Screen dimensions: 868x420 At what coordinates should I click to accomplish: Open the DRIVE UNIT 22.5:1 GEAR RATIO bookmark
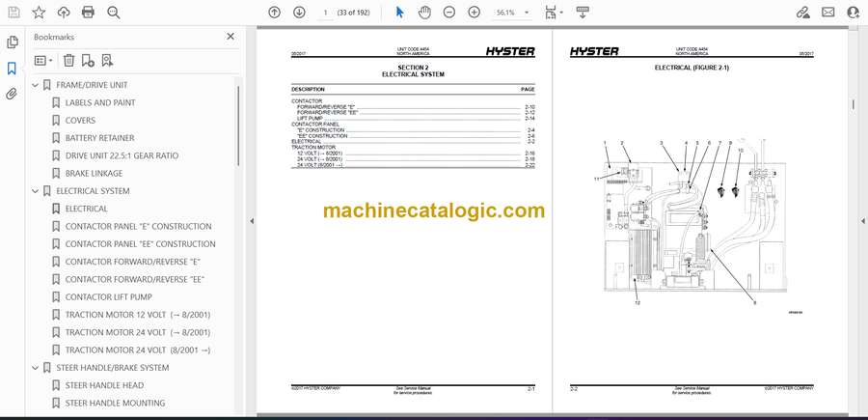(x=122, y=155)
